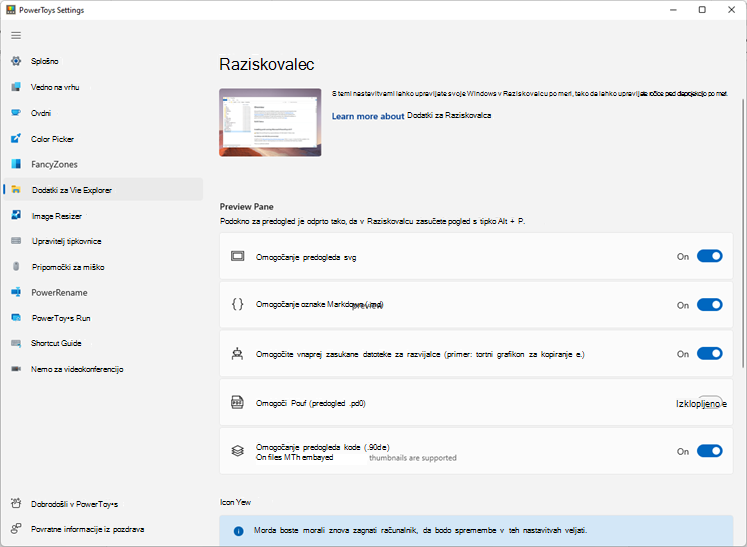
Task: Toggle off svg preview switch
Action: coord(709,256)
